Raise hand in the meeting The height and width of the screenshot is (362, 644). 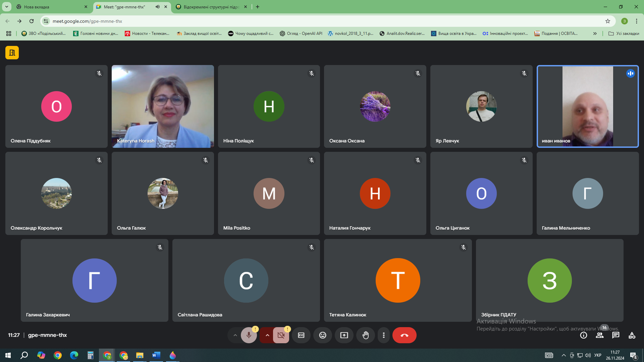tap(366, 335)
